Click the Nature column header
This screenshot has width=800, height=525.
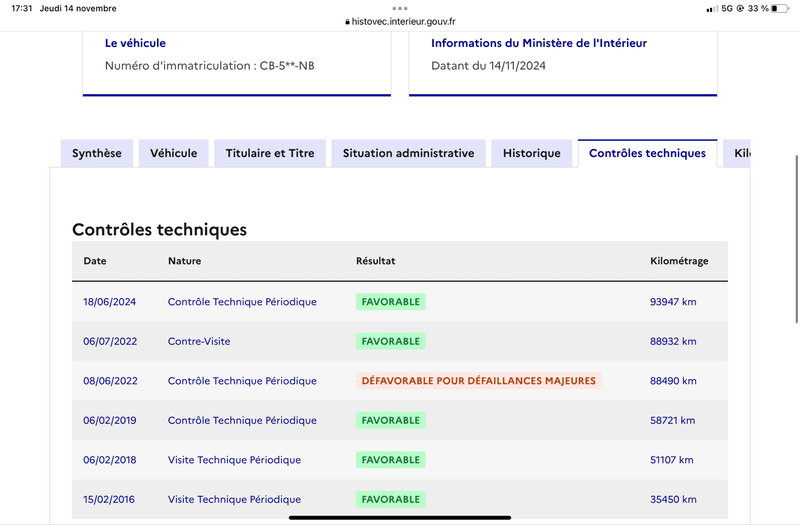[185, 261]
